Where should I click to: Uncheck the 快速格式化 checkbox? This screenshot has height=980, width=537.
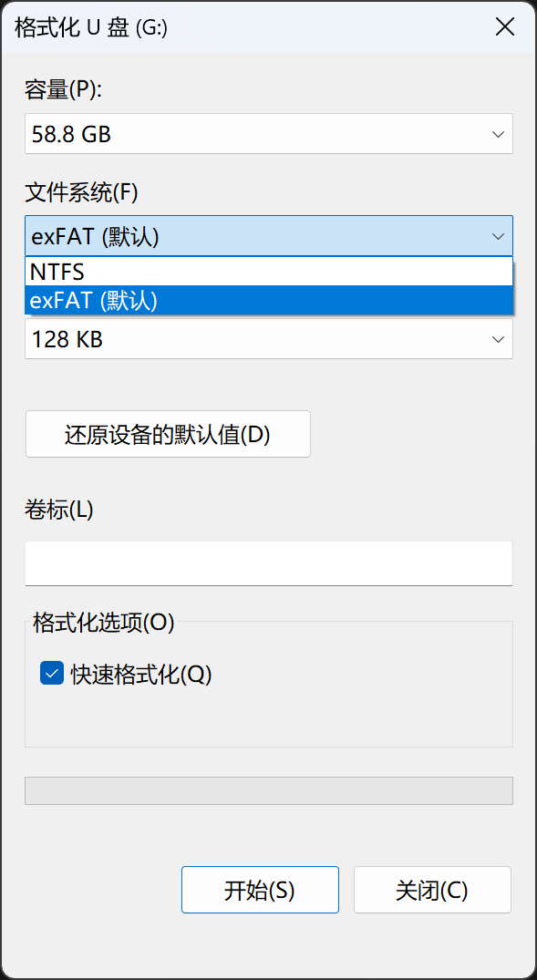click(52, 673)
